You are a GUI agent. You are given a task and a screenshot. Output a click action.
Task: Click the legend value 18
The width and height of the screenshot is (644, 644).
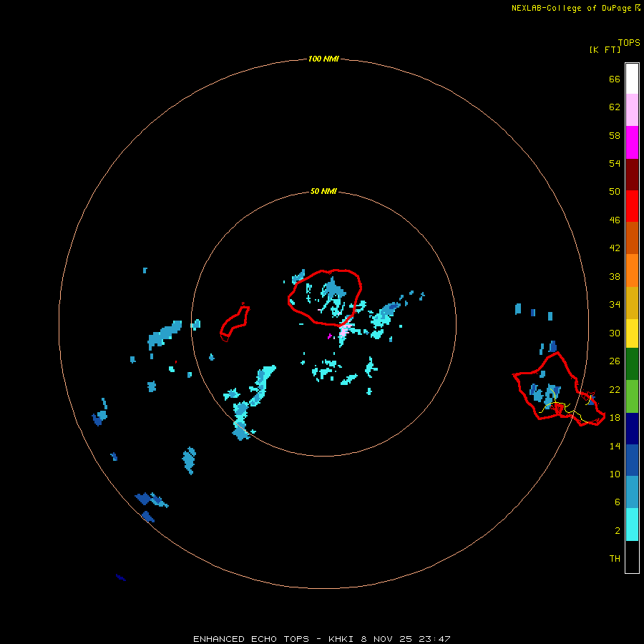(615, 418)
